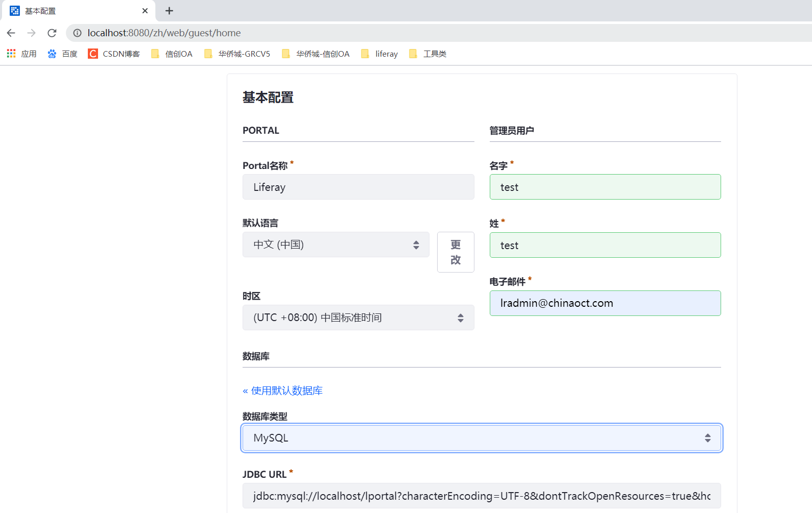Open the 工具类 bookmark folder

coord(428,54)
